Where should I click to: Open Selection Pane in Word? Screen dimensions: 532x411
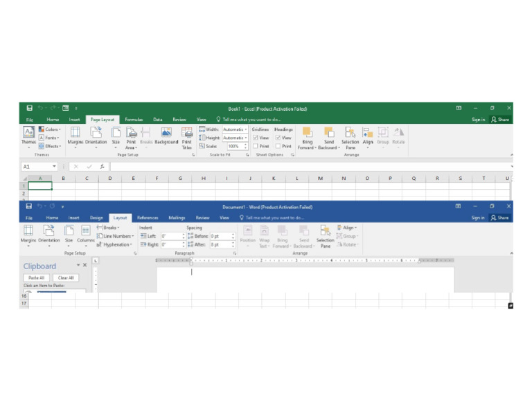326,236
